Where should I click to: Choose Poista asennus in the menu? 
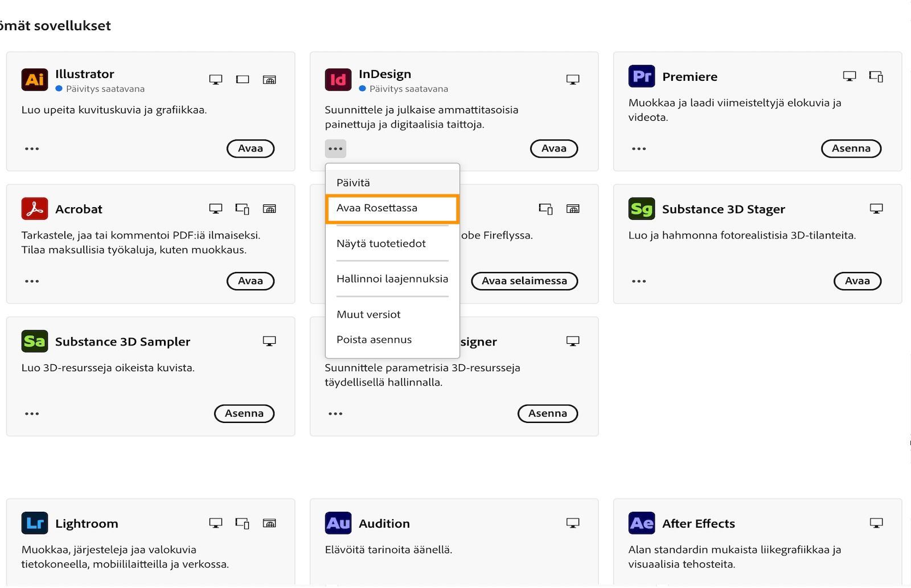click(392, 340)
